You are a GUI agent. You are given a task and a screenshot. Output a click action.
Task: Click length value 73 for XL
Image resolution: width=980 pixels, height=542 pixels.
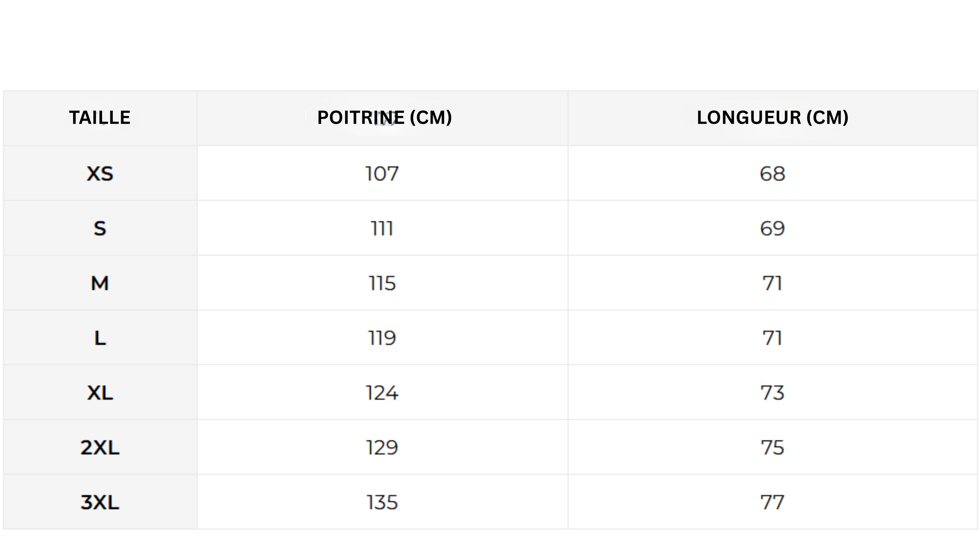[772, 393]
